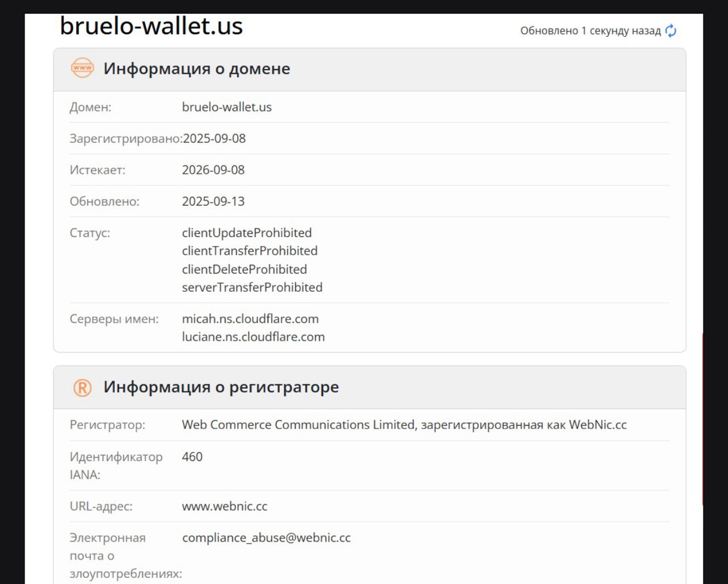728x584 pixels.
Task: Click the updated date 2025-09-13
Action: click(213, 201)
